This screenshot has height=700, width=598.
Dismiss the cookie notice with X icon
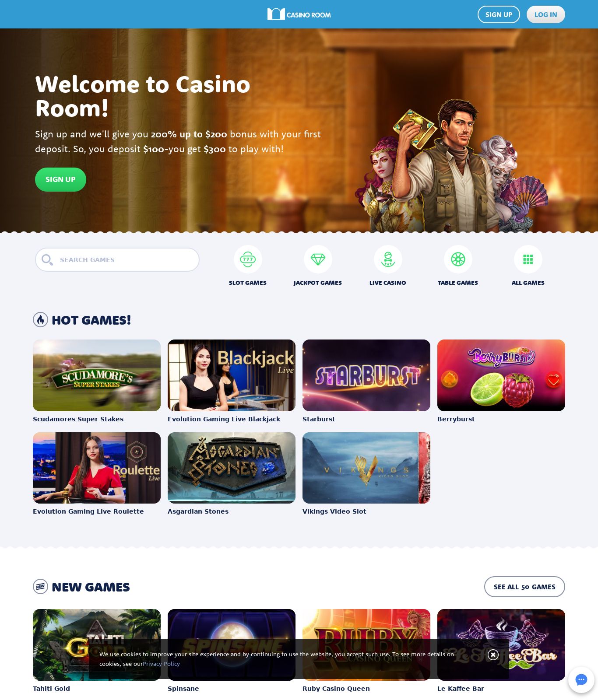pyautogui.click(x=493, y=654)
